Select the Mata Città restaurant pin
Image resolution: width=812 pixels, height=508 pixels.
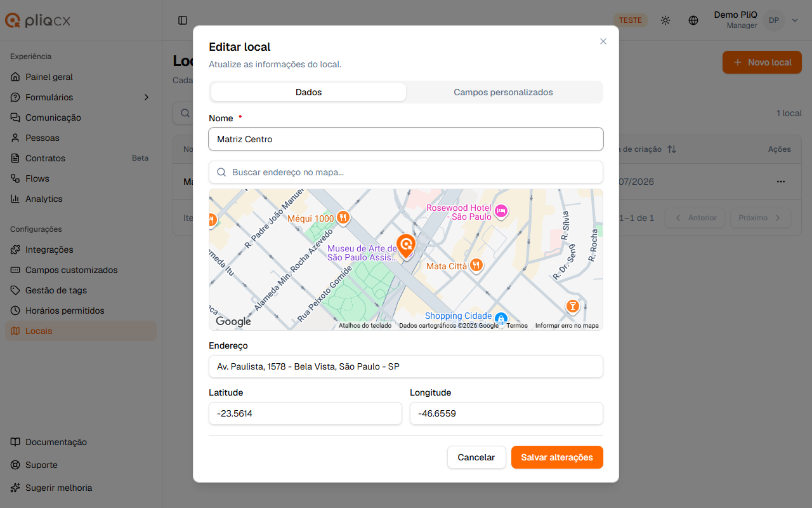476,265
